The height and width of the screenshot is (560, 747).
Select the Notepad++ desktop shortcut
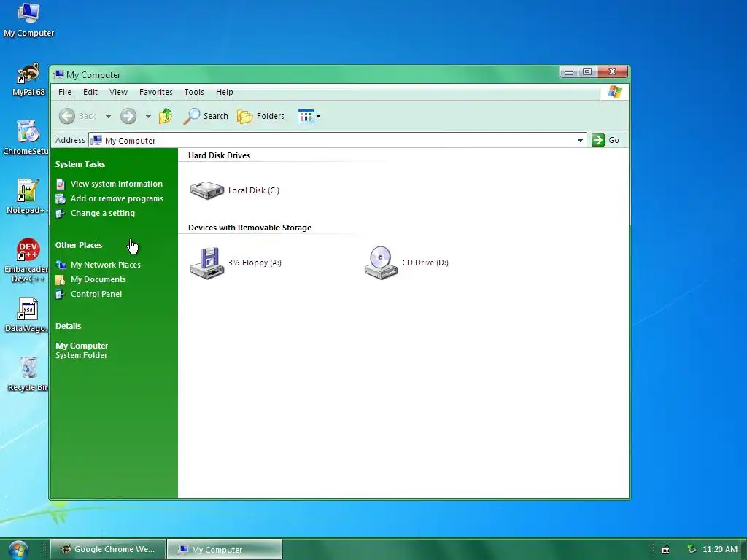(27, 197)
